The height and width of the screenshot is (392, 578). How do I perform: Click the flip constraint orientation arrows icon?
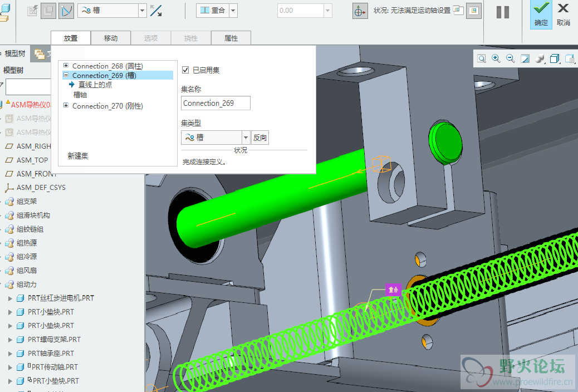[156, 11]
